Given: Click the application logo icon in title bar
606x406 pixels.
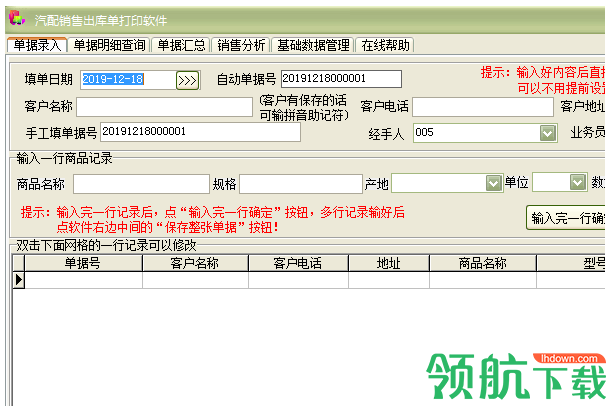Looking at the screenshot, I should (x=17, y=19).
